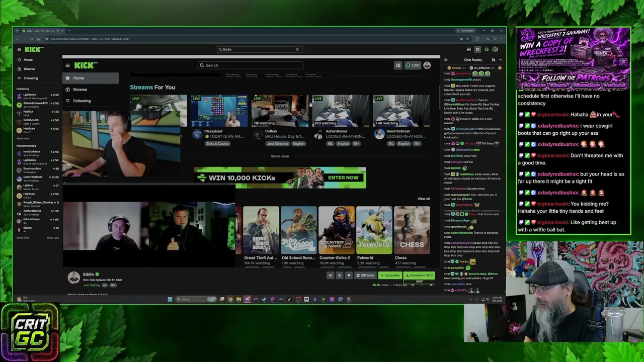The height and width of the screenshot is (362, 644).
Task: Open LgGames channel in Following list
Action: [38, 96]
